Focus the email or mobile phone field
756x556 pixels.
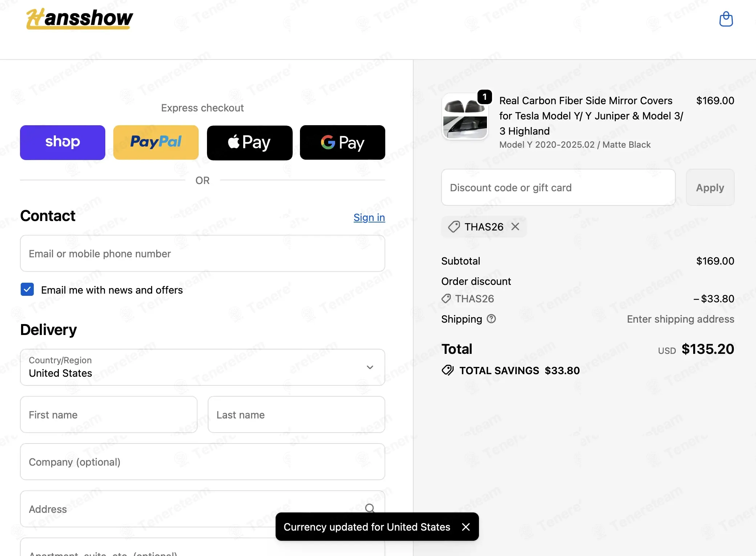(x=203, y=253)
